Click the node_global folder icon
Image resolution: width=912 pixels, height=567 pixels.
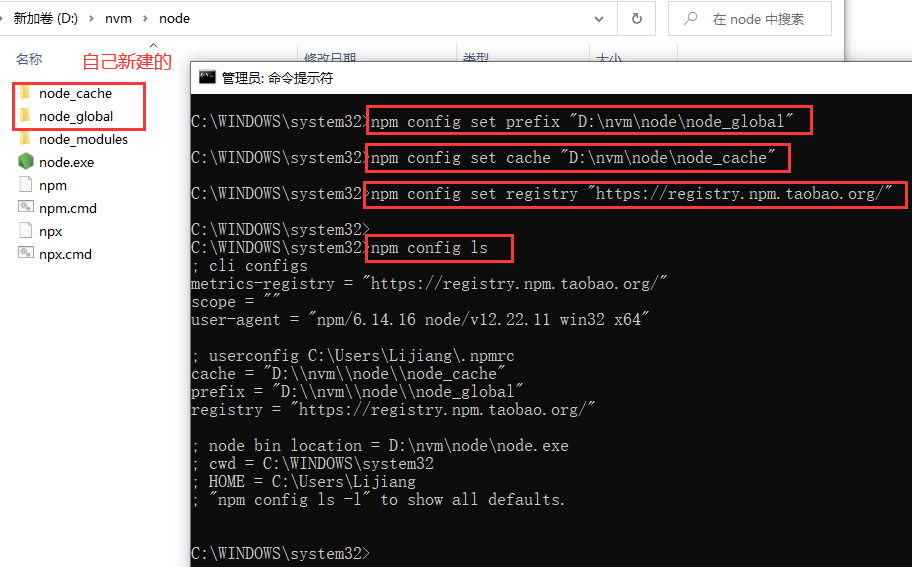click(x=25, y=116)
